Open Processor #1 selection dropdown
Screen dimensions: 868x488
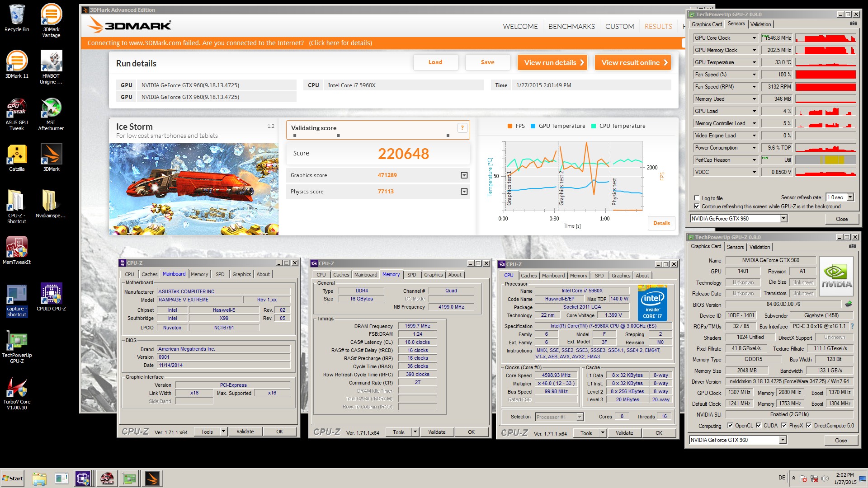click(580, 417)
